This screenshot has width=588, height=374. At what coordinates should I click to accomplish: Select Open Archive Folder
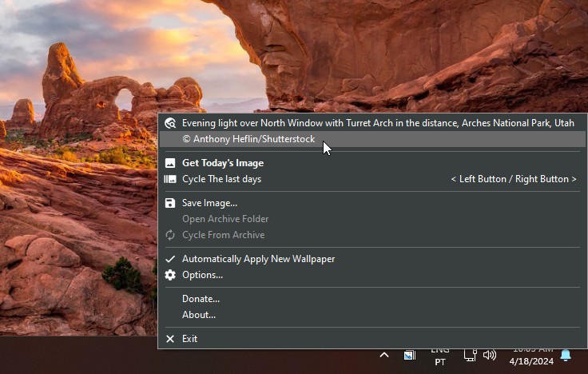[225, 219]
